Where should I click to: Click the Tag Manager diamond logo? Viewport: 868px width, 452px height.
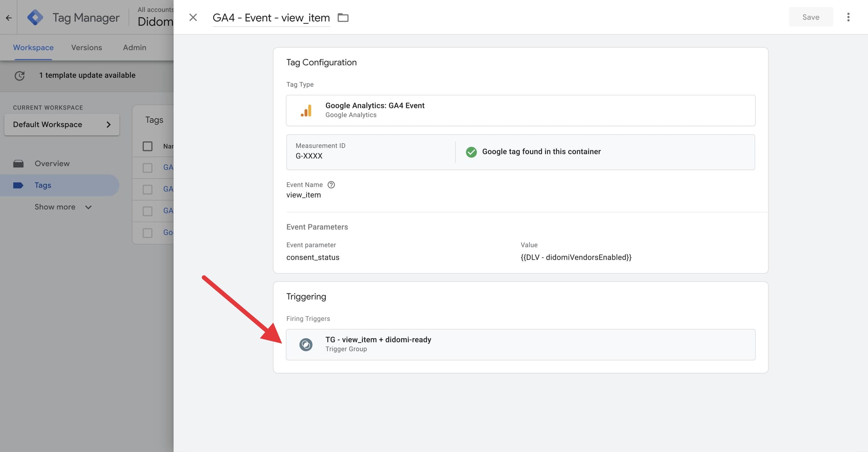click(x=35, y=17)
